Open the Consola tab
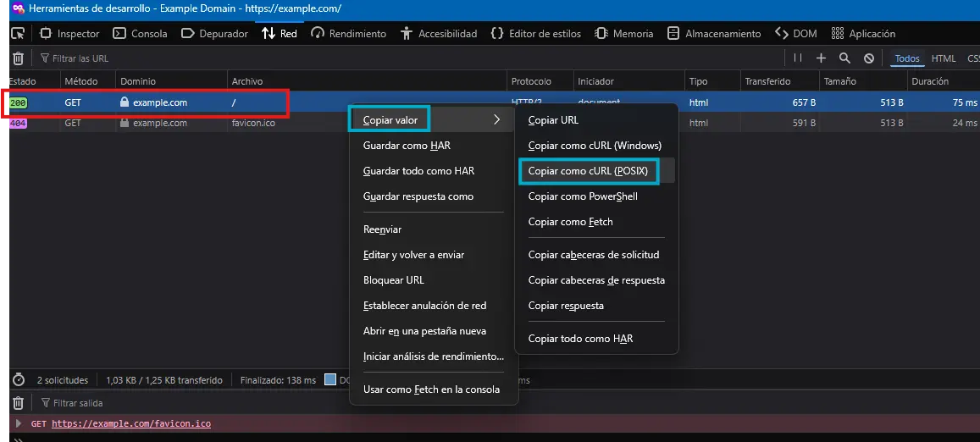This screenshot has height=442, width=980. (140, 34)
